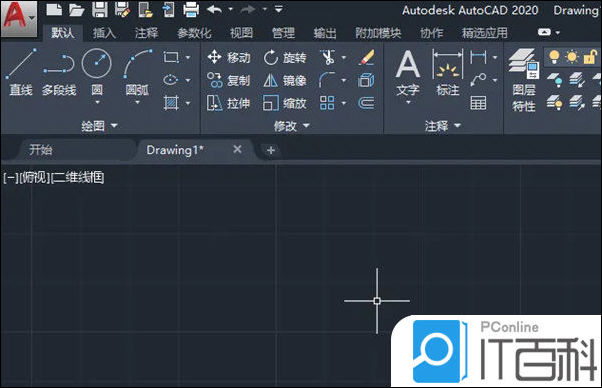Click the 旋转 rotate tool
This screenshot has height=388, width=602.
(x=285, y=58)
